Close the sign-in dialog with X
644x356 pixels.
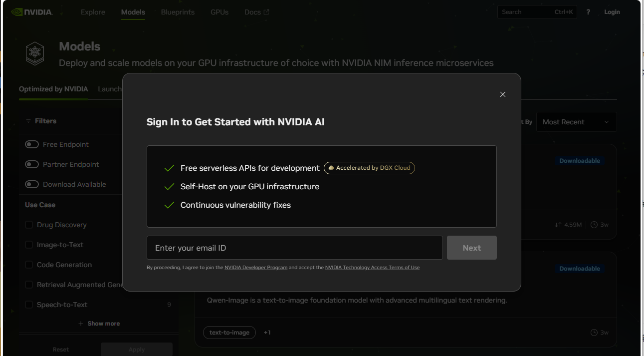click(x=503, y=94)
